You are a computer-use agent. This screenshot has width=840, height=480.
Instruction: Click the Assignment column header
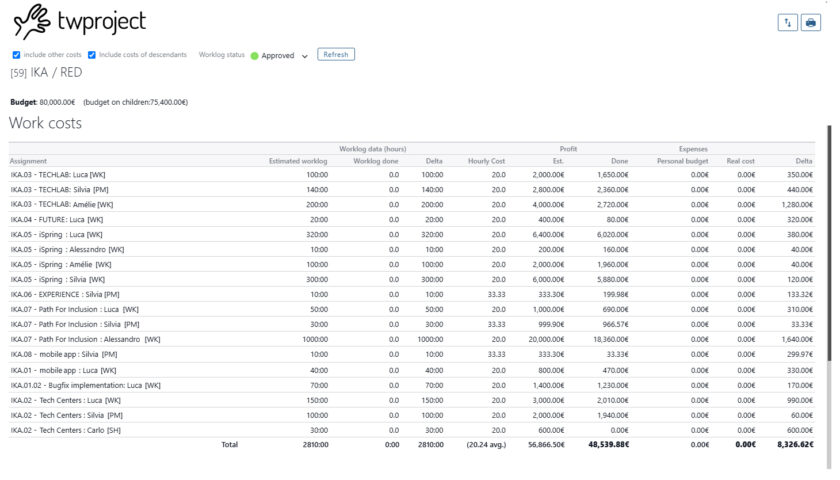[28, 161]
